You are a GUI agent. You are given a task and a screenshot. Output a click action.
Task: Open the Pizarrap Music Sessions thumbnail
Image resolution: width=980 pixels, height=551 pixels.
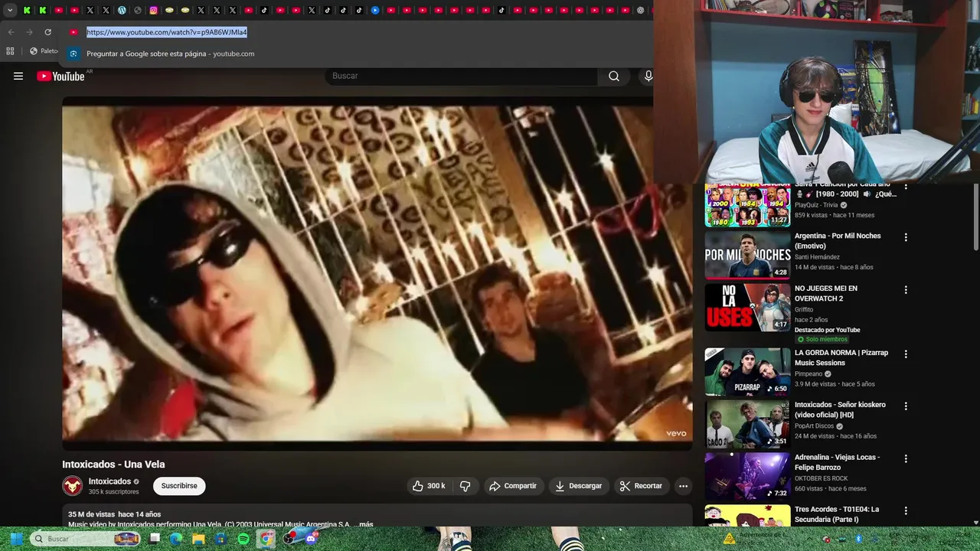(747, 371)
